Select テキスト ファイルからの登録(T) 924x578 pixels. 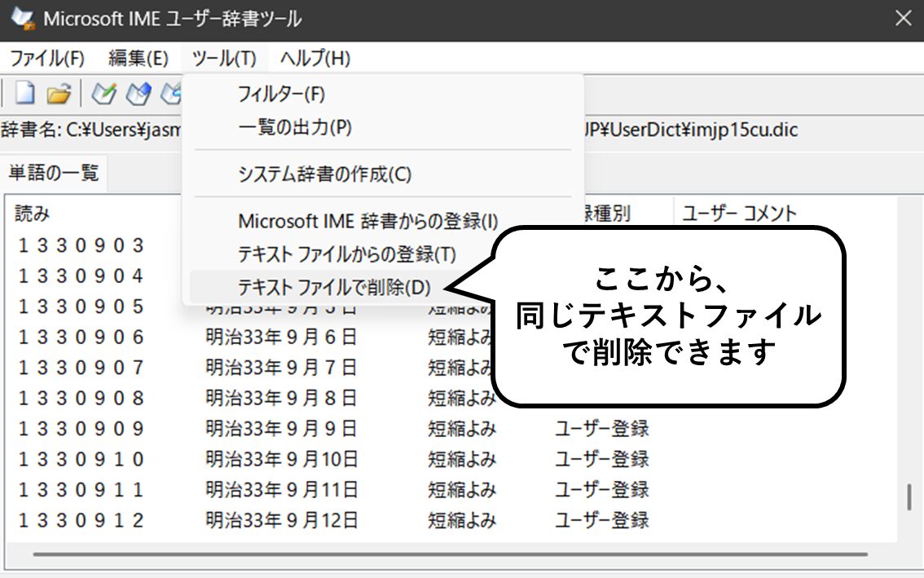(346, 254)
